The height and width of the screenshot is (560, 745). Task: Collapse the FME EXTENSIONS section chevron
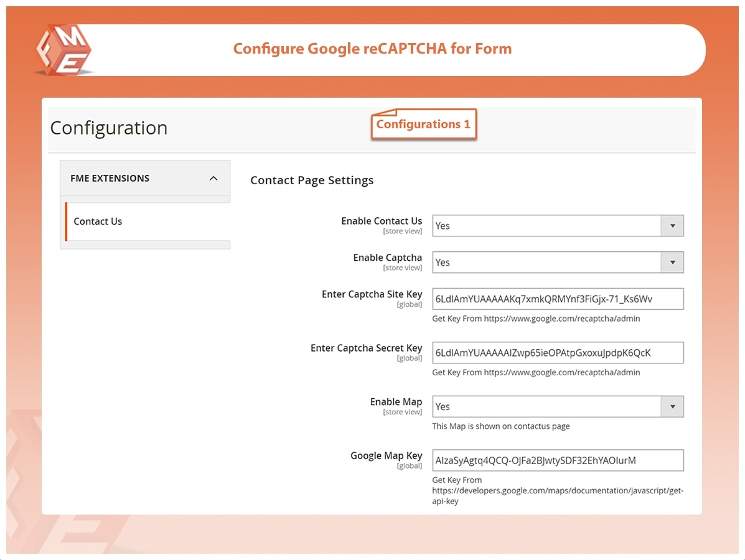coord(213,179)
